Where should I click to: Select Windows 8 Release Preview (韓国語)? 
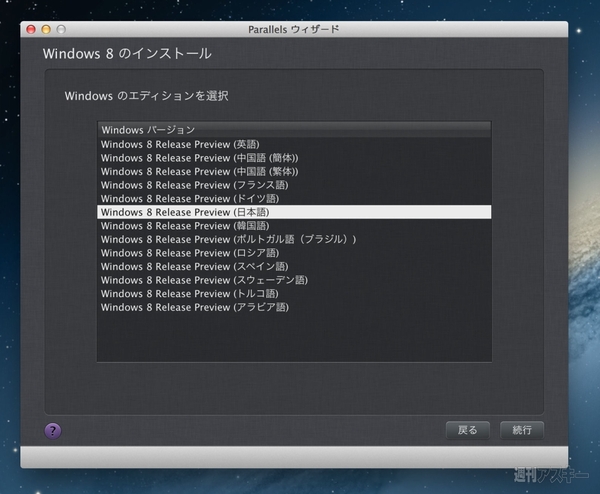pyautogui.click(x=294, y=226)
